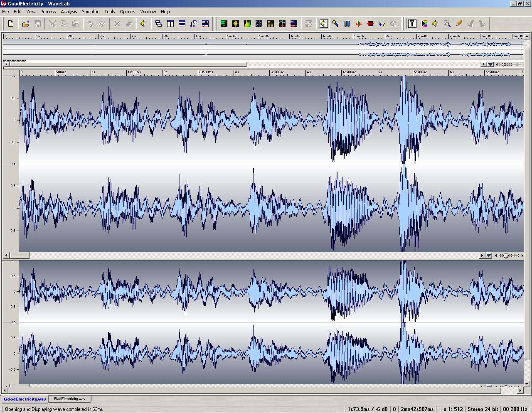
Task: Click the switch-window icon with arrow
Action: (194, 24)
